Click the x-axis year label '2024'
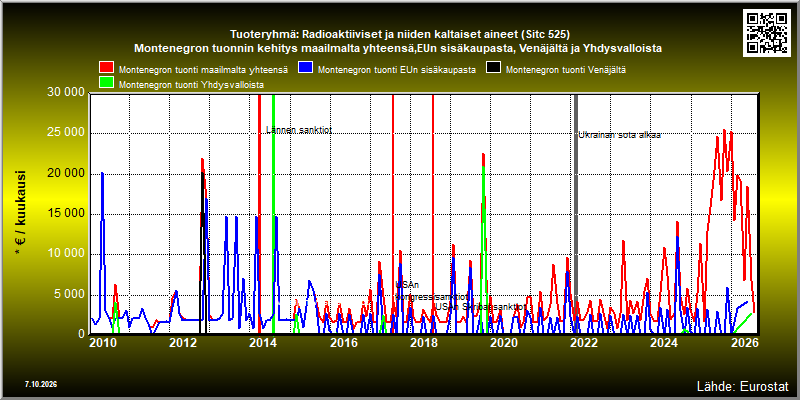 (x=663, y=342)
